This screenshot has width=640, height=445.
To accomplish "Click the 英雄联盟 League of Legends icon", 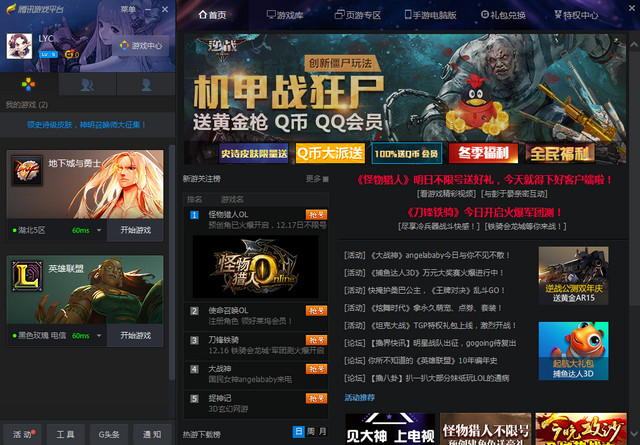I will [x=28, y=274].
